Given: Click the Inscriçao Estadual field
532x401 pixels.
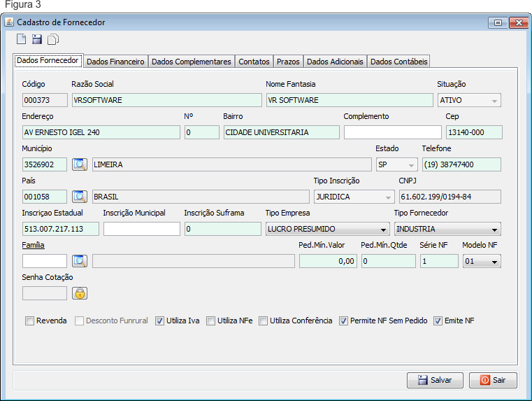Looking at the screenshot, I should pyautogui.click(x=61, y=229).
